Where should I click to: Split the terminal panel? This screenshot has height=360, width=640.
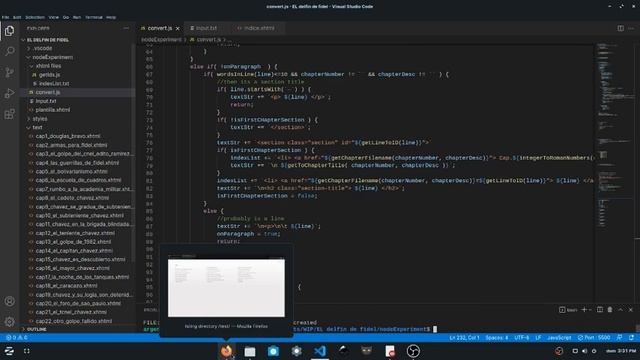point(600,310)
